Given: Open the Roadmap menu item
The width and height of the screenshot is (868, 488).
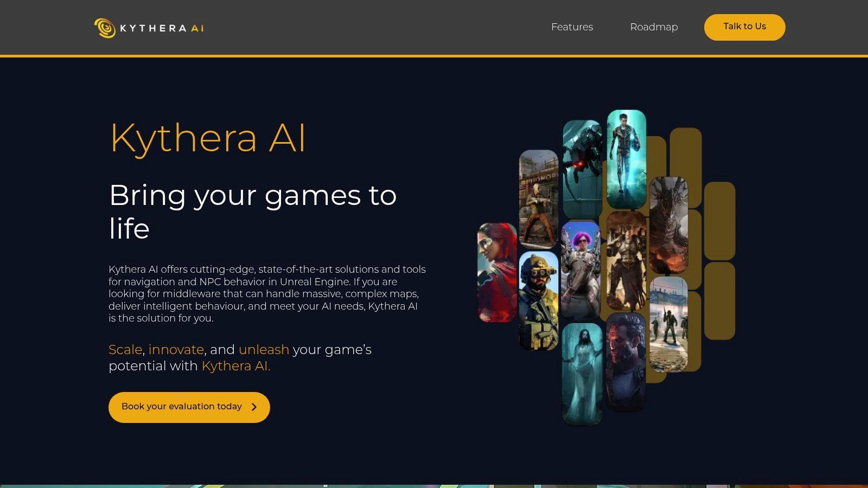Looking at the screenshot, I should pyautogui.click(x=654, y=27).
